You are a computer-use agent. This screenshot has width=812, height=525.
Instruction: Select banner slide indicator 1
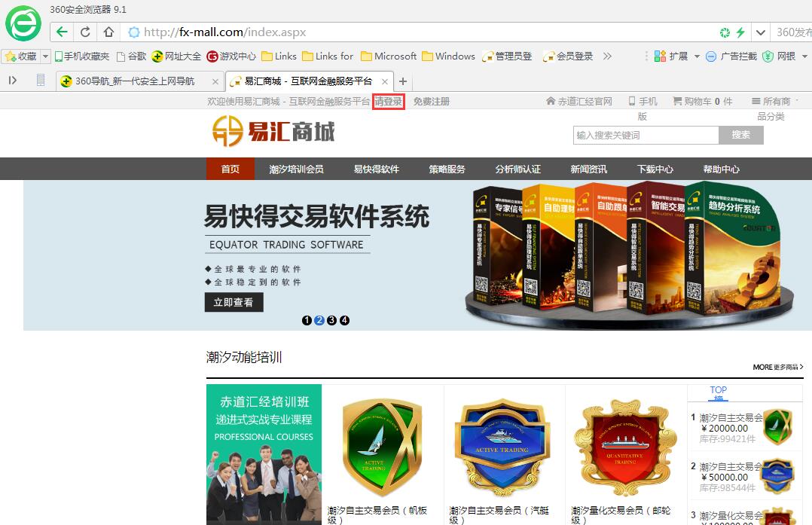(x=307, y=320)
